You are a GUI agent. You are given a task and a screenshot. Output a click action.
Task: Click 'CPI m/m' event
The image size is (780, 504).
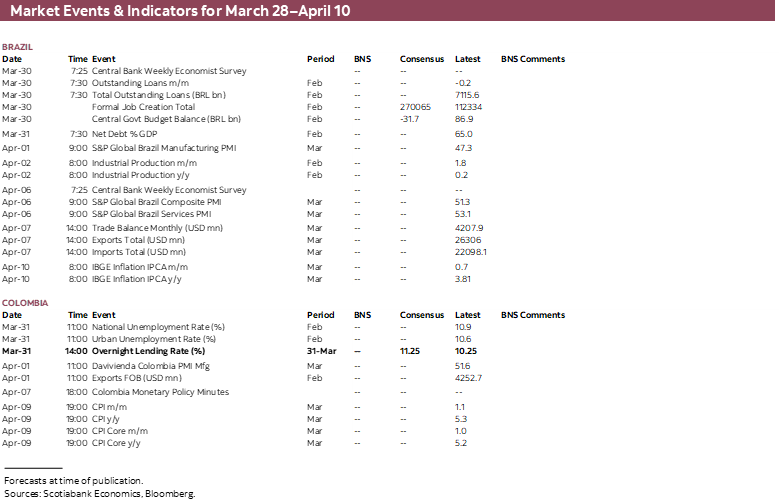point(109,406)
